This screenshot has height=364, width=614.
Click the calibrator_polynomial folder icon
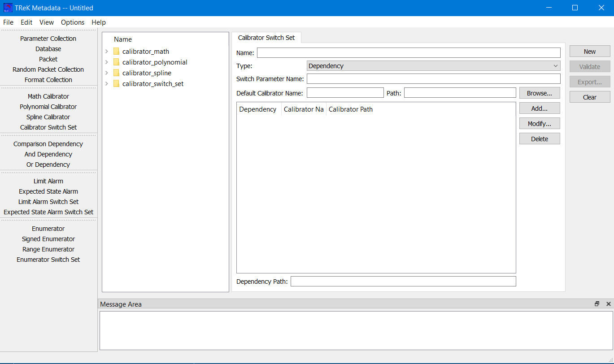pyautogui.click(x=117, y=62)
